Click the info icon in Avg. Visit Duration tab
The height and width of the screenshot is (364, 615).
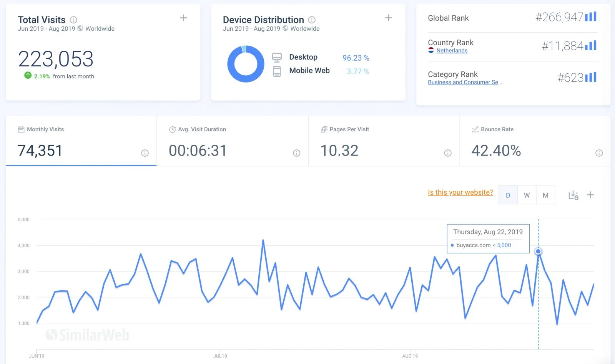[296, 153]
